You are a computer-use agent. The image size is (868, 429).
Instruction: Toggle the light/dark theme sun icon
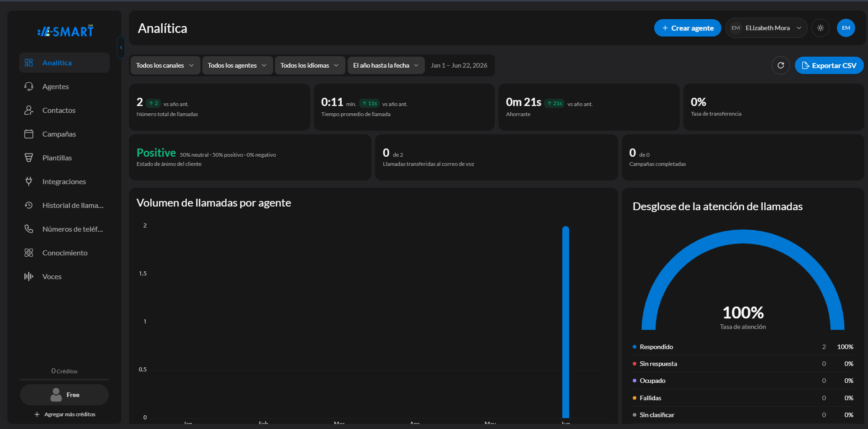[820, 28]
